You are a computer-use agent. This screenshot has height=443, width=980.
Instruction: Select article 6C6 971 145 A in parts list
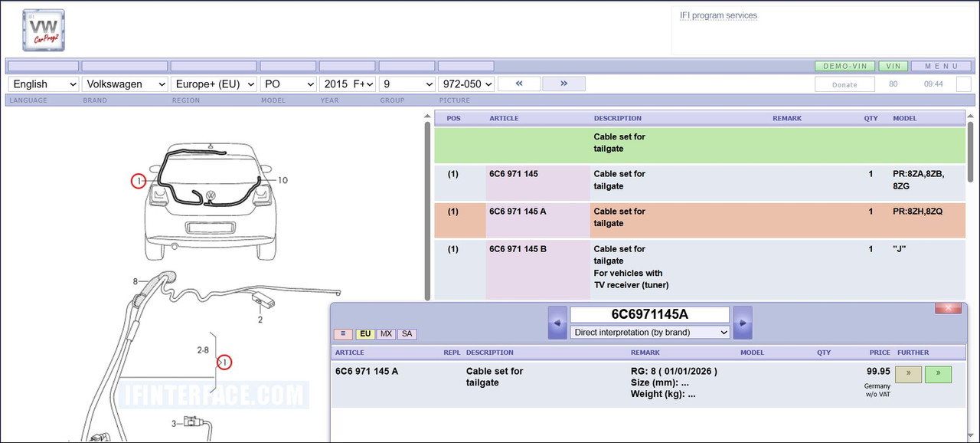518,212
